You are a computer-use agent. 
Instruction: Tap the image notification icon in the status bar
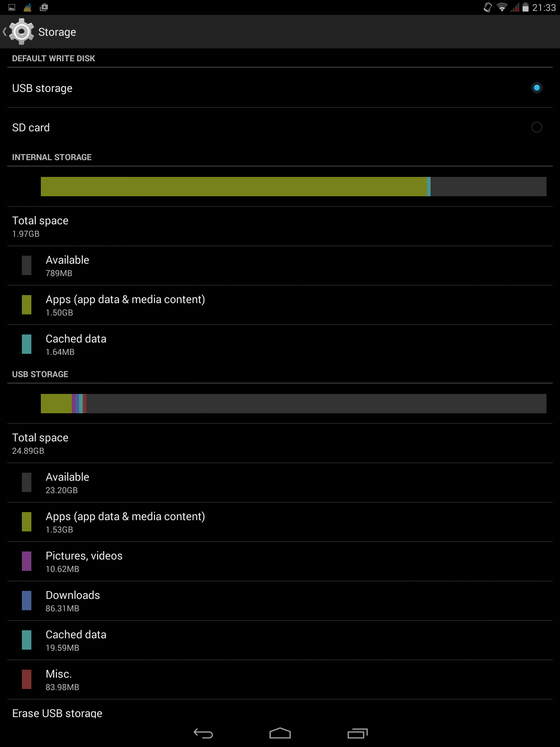click(11, 7)
